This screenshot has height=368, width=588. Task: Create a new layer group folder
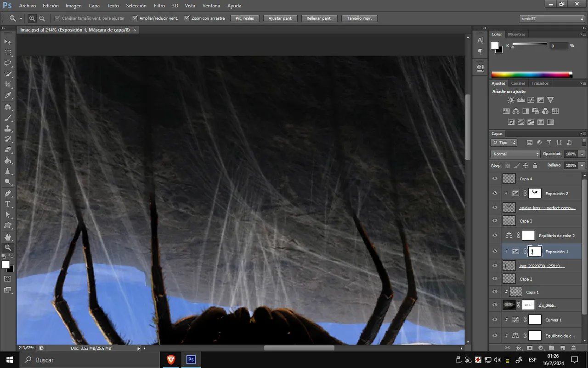pyautogui.click(x=551, y=348)
